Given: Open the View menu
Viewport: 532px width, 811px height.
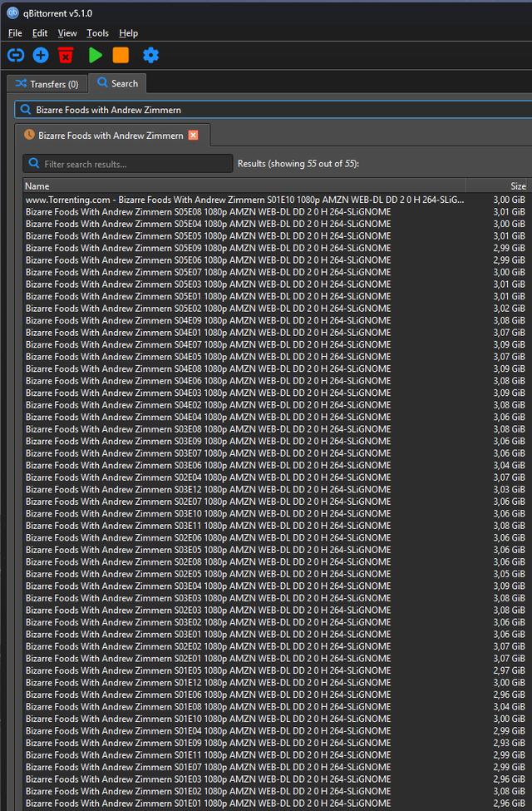Looking at the screenshot, I should [x=67, y=33].
